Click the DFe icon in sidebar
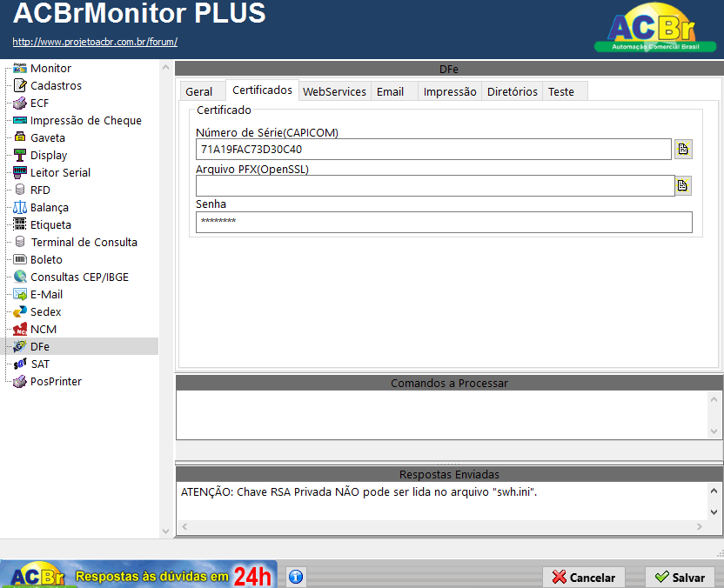Screen dimensions: 724x588 pyautogui.click(x=20, y=346)
